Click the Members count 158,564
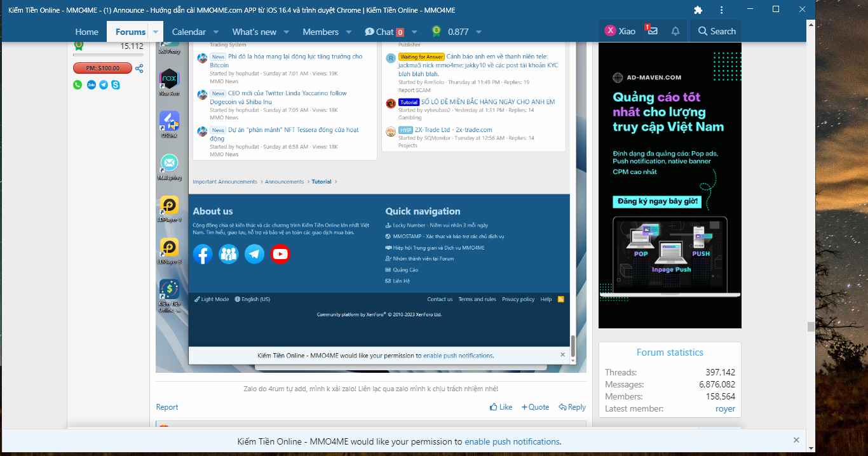The image size is (868, 456). click(720, 397)
